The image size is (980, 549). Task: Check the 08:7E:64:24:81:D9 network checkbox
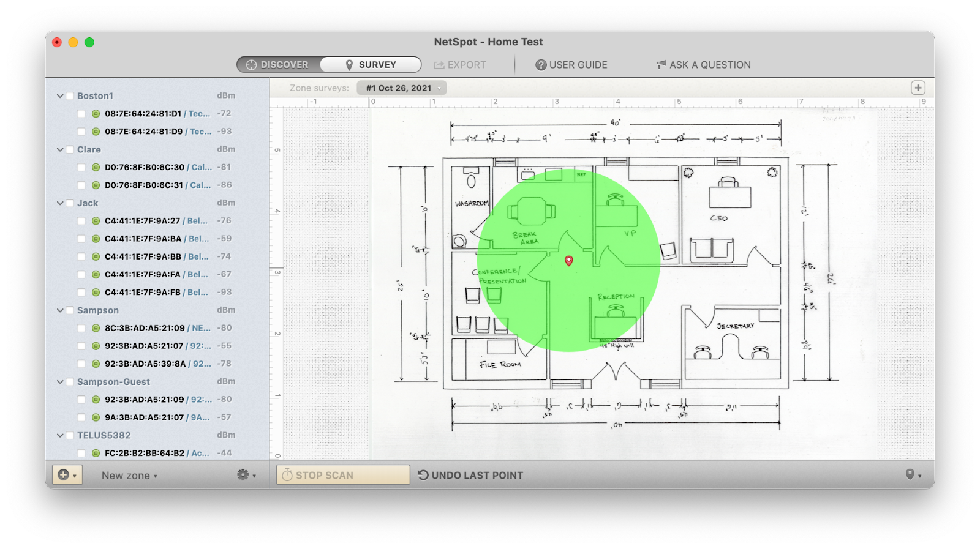pos(81,132)
